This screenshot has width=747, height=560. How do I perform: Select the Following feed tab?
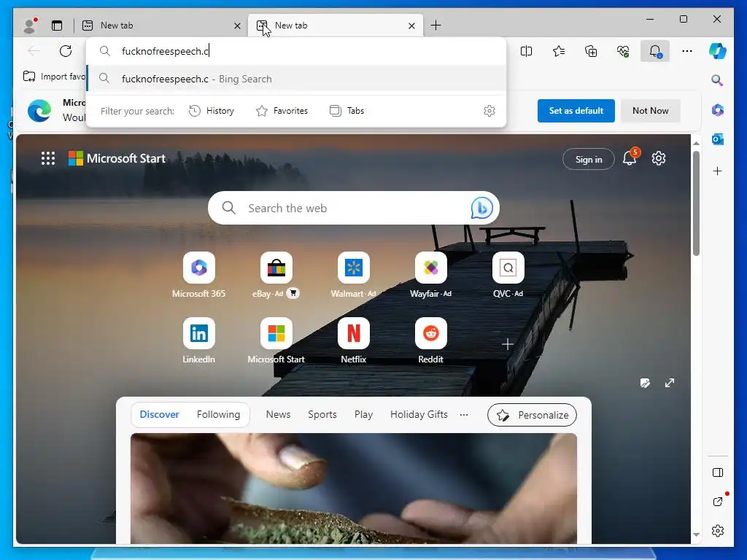[219, 415]
